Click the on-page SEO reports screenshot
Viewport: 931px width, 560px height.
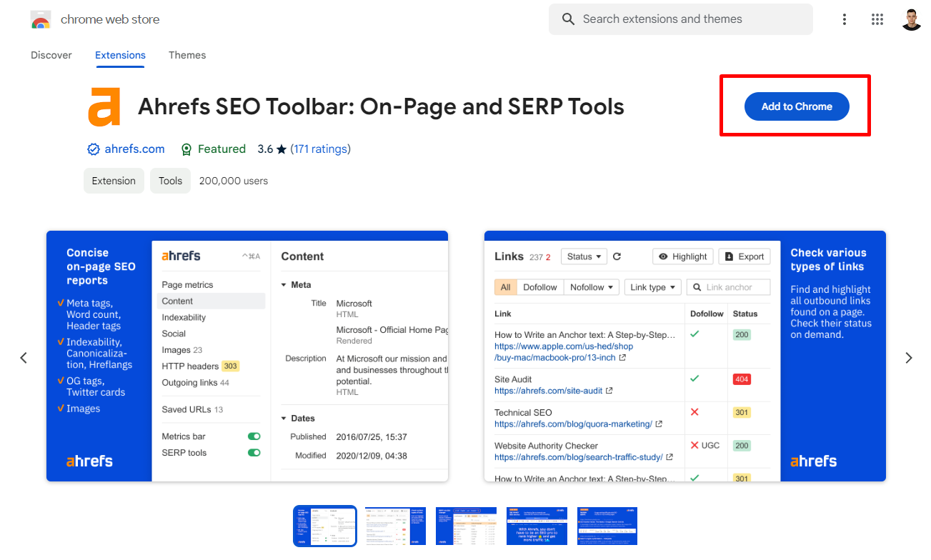coord(247,356)
